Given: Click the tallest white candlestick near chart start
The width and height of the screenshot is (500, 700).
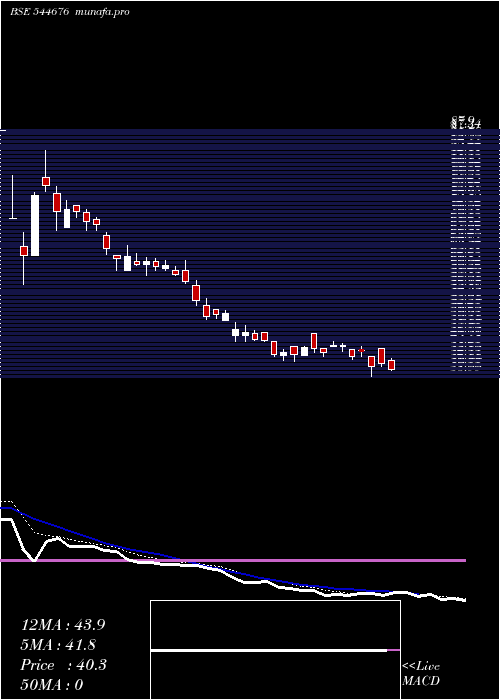Looking at the screenshot, I should [x=35, y=225].
